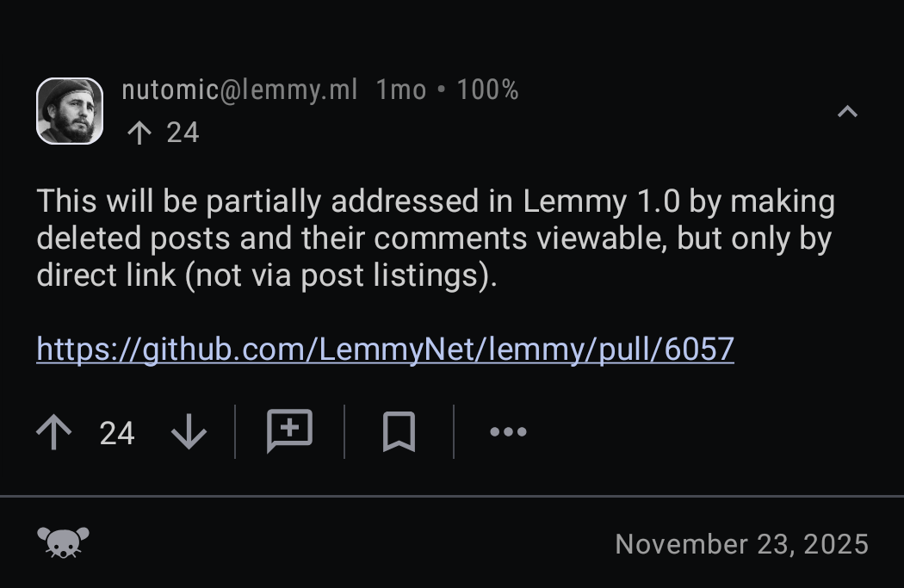
Task: Reply to comment with the speech bubble plus icon
Action: [x=289, y=430]
